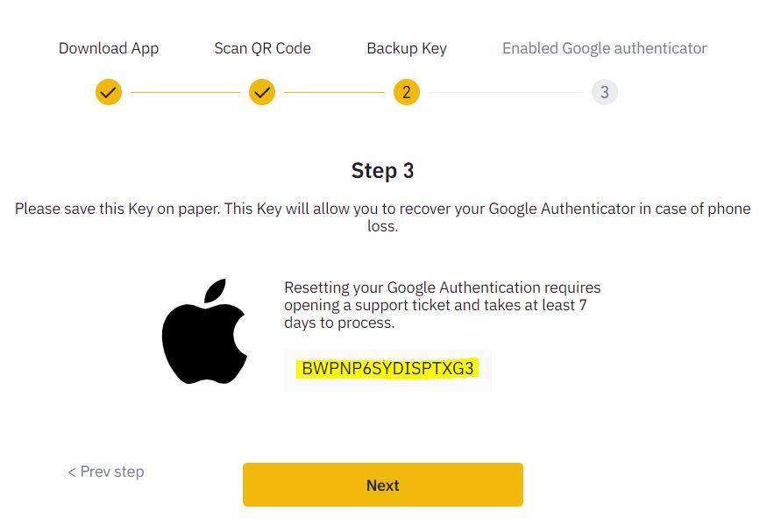
Task: Click the Backup Key step label
Action: [407, 48]
